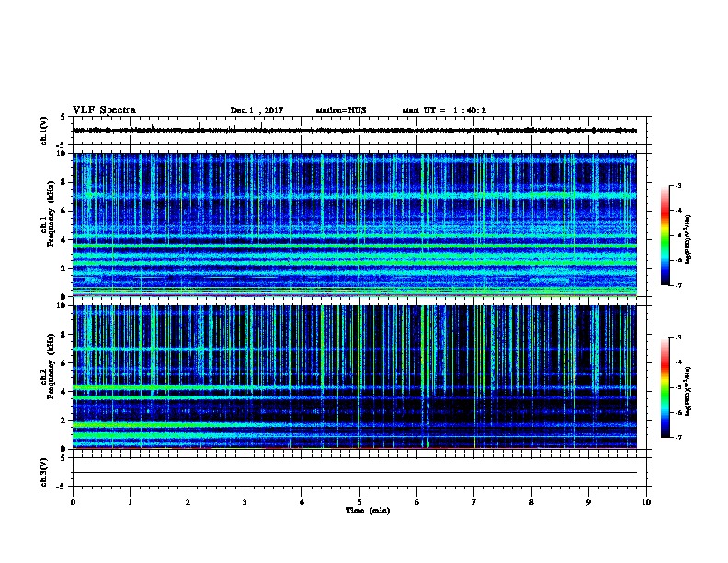Click the time axis tick label '10'

pos(646,502)
